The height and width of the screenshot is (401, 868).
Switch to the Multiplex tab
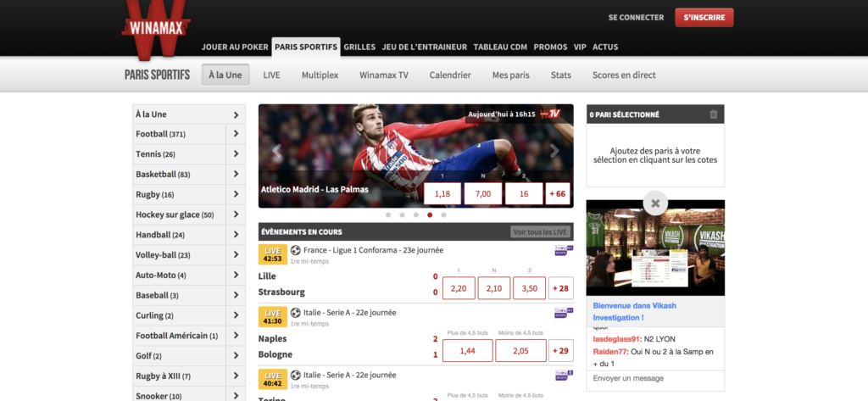320,75
